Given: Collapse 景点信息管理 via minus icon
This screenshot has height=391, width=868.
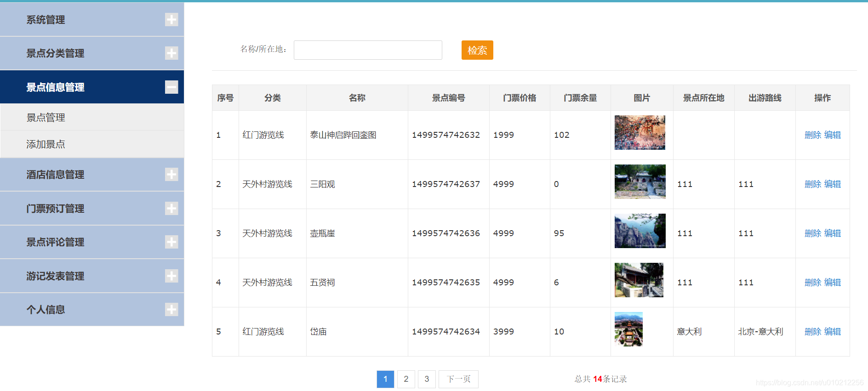Looking at the screenshot, I should [x=171, y=87].
